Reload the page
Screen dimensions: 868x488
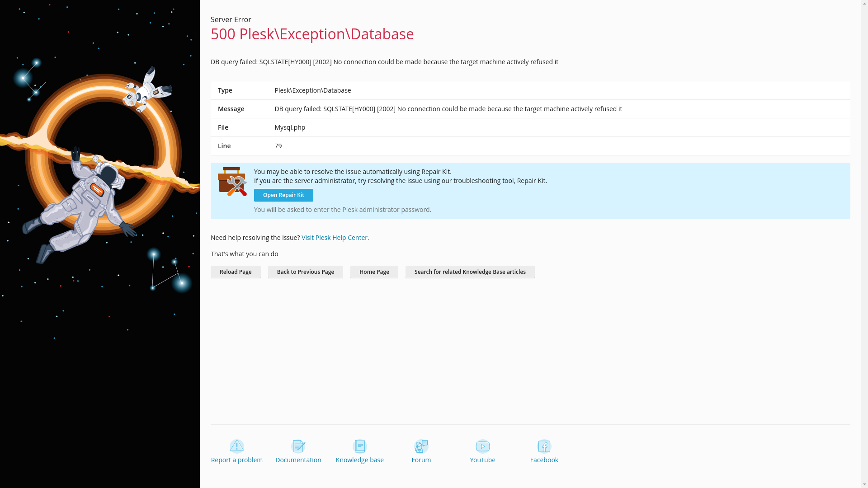click(x=236, y=272)
